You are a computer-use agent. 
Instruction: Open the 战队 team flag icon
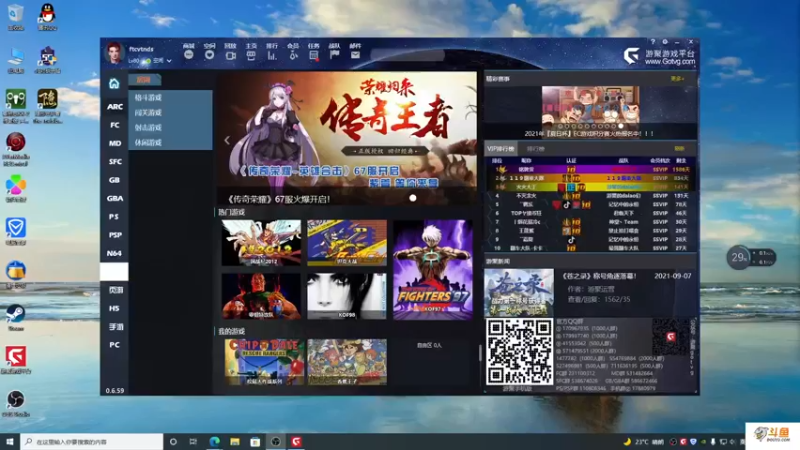[334, 55]
